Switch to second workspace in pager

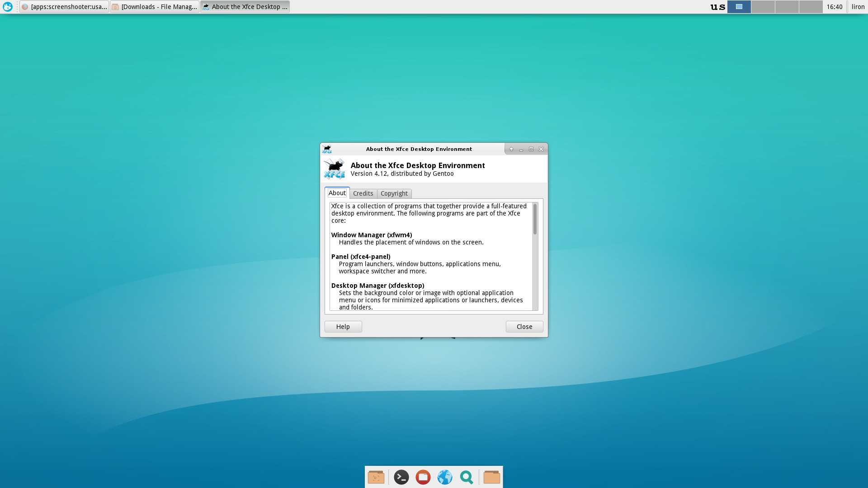click(763, 7)
